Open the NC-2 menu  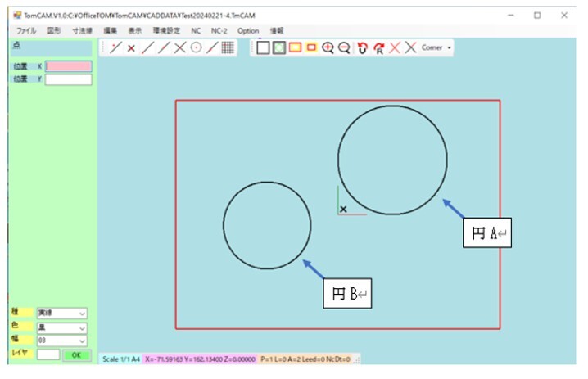219,30
